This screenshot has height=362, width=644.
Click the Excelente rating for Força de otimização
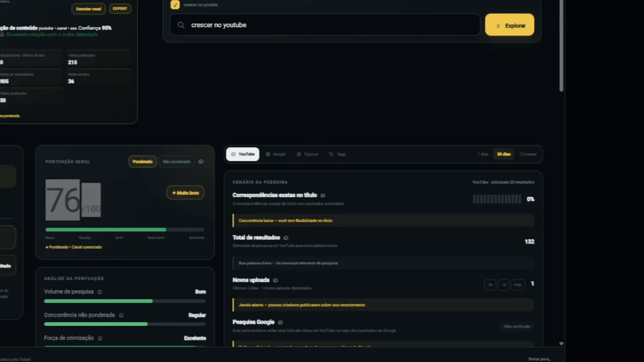195,338
